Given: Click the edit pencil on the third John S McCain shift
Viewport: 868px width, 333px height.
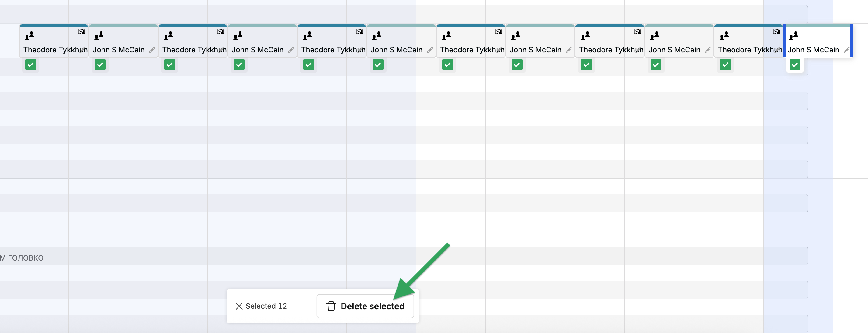Looking at the screenshot, I should [430, 50].
